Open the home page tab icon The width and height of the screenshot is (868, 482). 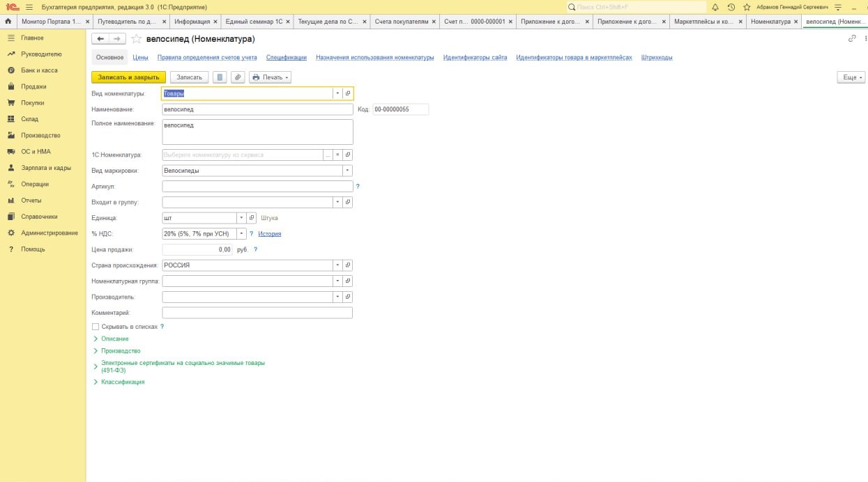click(8, 22)
